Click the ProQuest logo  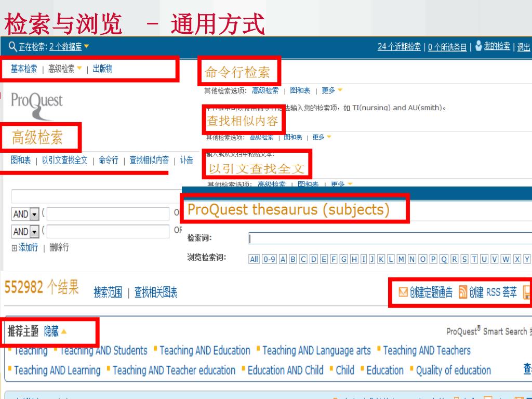37,105
